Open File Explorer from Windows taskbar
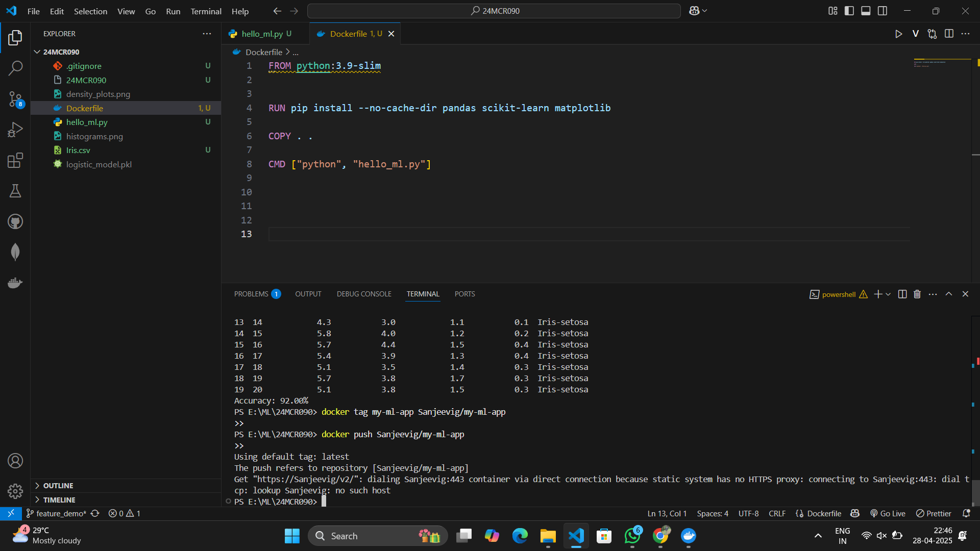The image size is (980, 551). click(x=548, y=536)
